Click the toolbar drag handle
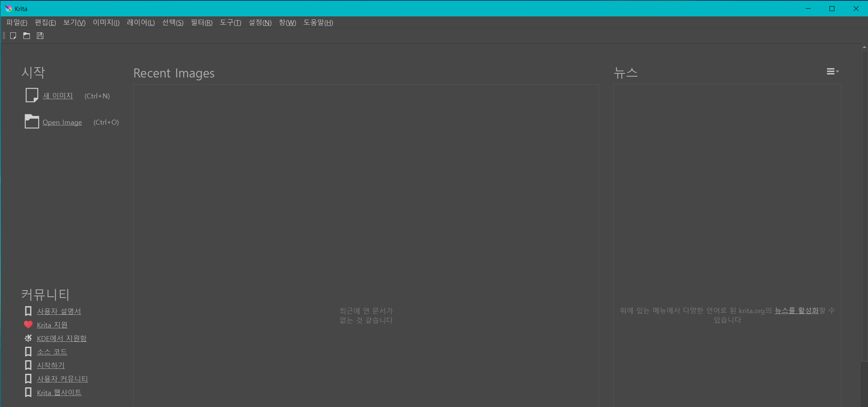868x407 pixels. pos(4,36)
